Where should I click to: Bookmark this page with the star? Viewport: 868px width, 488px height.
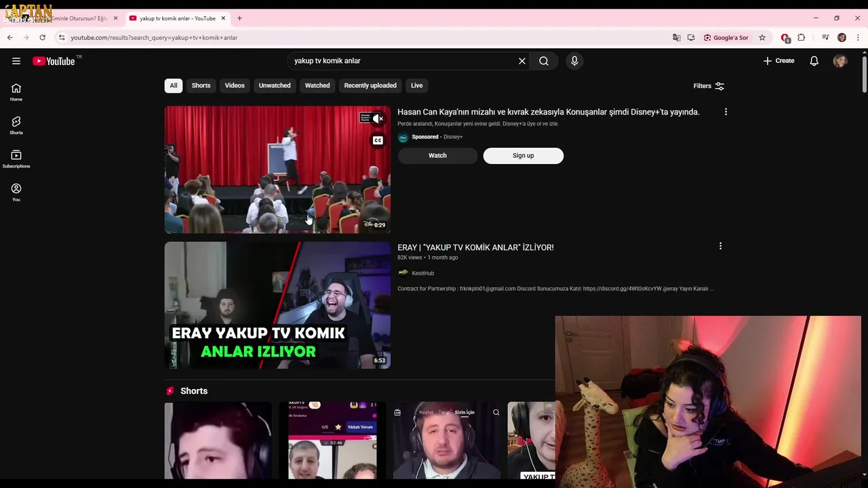point(762,37)
